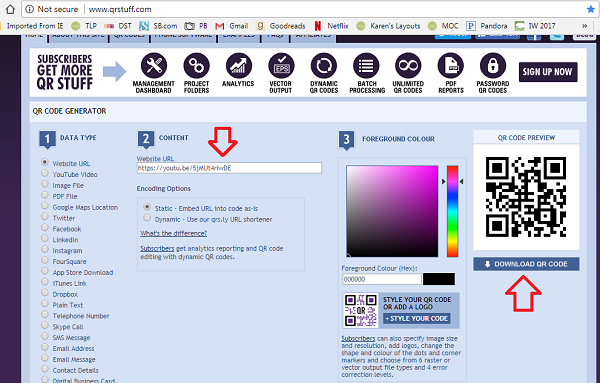
Task: Click the Foreground Colour hex field
Action: pyautogui.click(x=382, y=279)
